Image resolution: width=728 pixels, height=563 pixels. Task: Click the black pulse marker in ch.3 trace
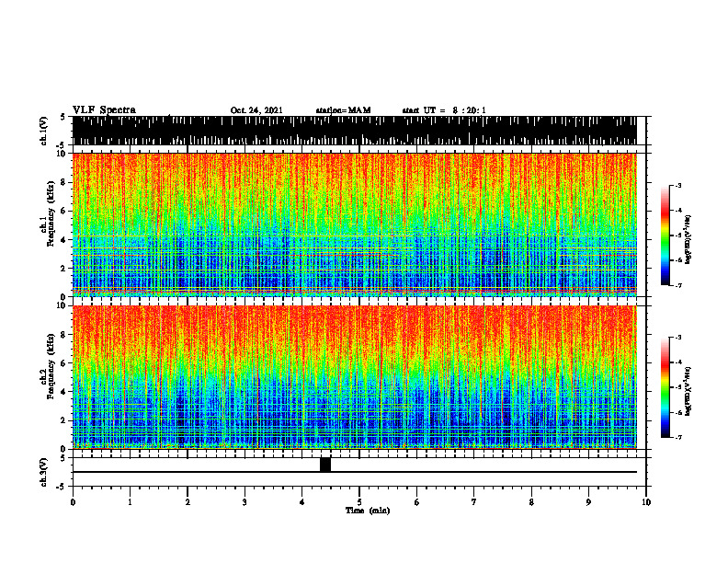point(325,465)
